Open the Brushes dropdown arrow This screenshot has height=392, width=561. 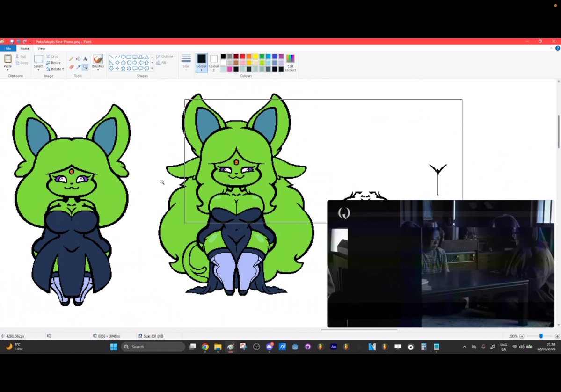(98, 70)
